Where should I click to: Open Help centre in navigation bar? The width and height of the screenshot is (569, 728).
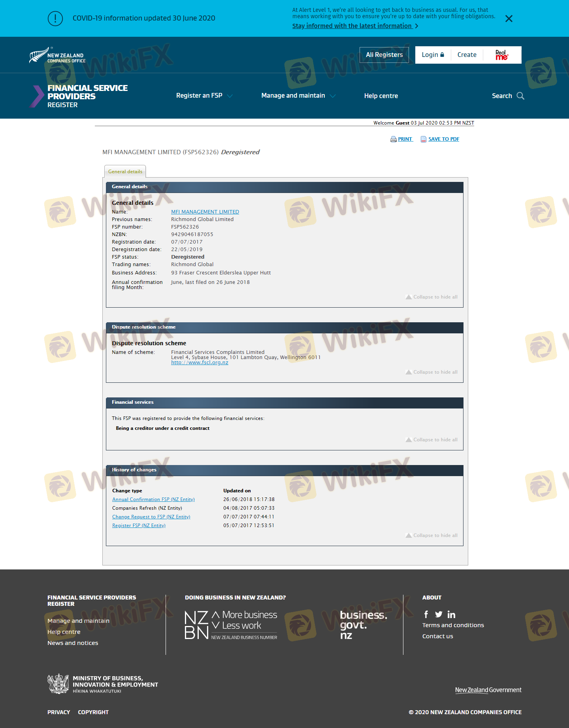[381, 96]
